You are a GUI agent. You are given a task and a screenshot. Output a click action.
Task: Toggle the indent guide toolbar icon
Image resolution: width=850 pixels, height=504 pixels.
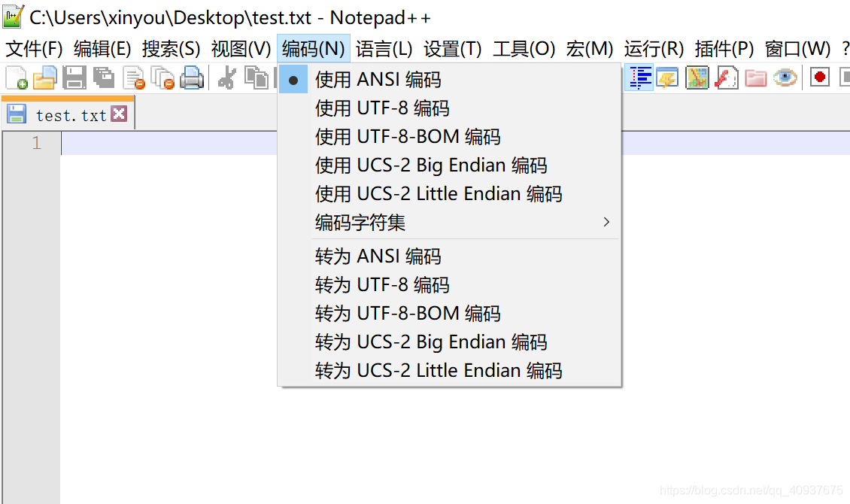tap(640, 77)
